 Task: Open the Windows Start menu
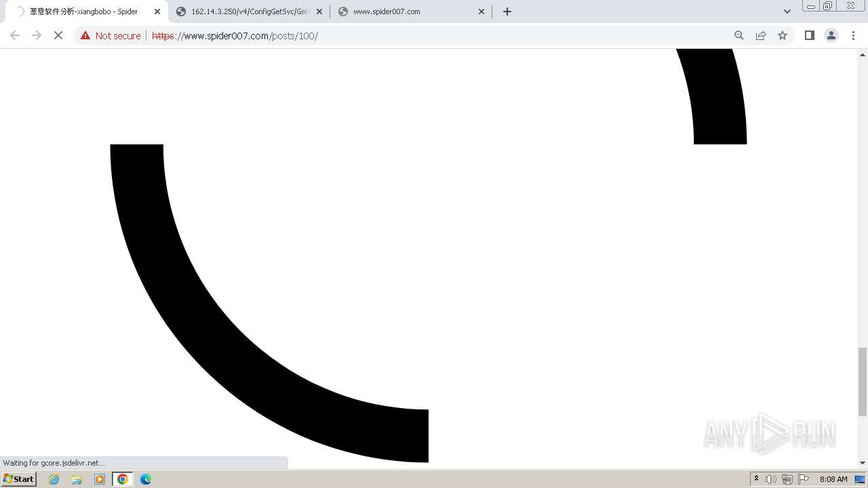pyautogui.click(x=19, y=479)
